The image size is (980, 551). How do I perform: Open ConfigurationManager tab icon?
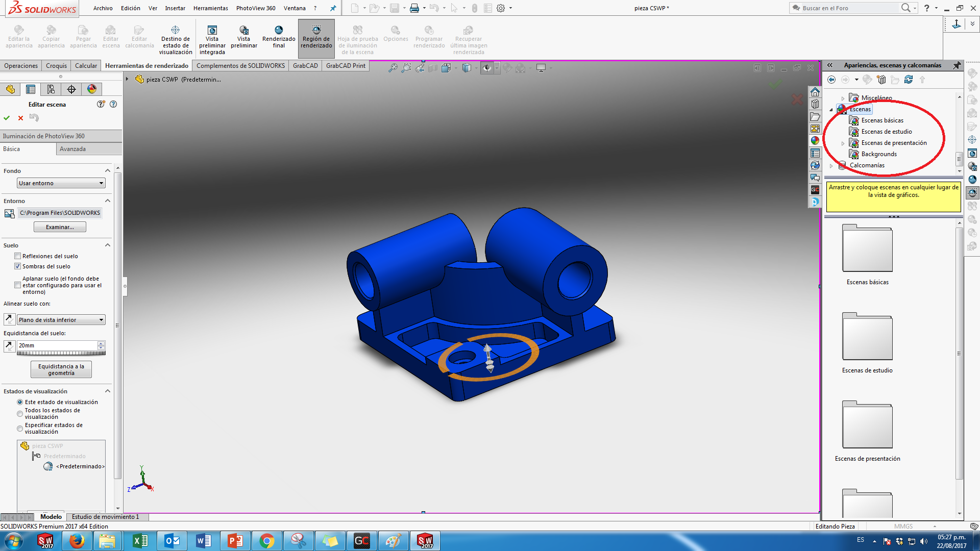[x=51, y=89]
